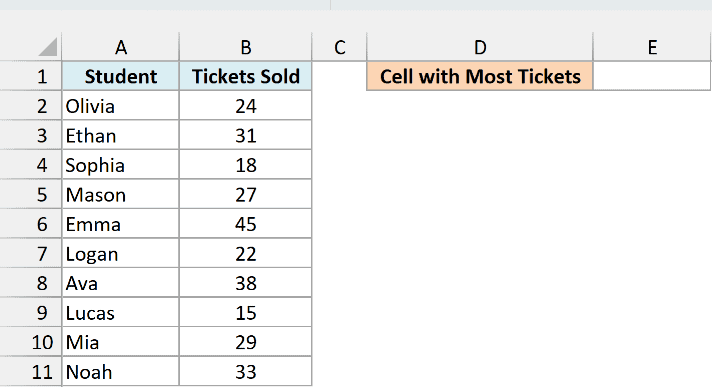Click the value 27 for Mason
712x387 pixels.
click(246, 194)
